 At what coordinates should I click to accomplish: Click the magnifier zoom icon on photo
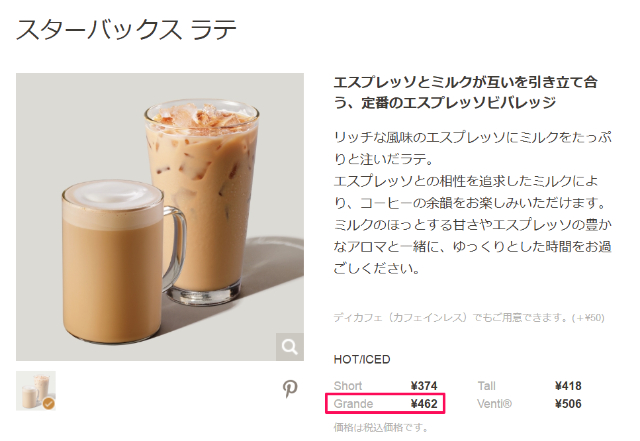pyautogui.click(x=289, y=347)
